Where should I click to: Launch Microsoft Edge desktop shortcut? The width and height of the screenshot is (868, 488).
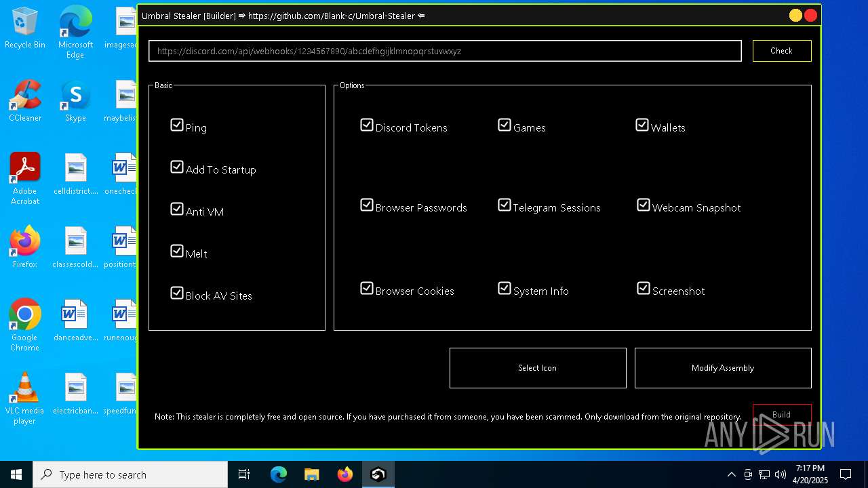coord(75,33)
